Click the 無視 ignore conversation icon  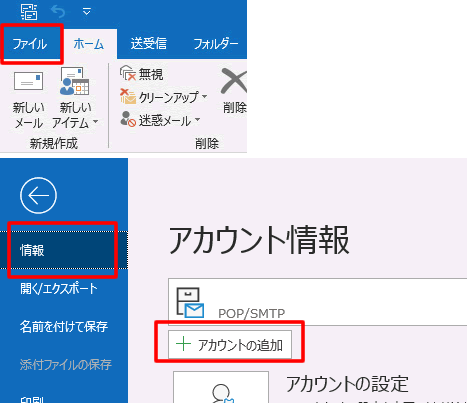point(128,73)
